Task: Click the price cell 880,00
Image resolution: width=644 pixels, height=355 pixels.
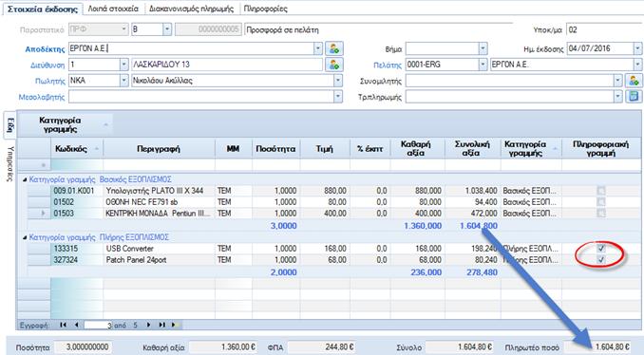Action: tap(325, 191)
